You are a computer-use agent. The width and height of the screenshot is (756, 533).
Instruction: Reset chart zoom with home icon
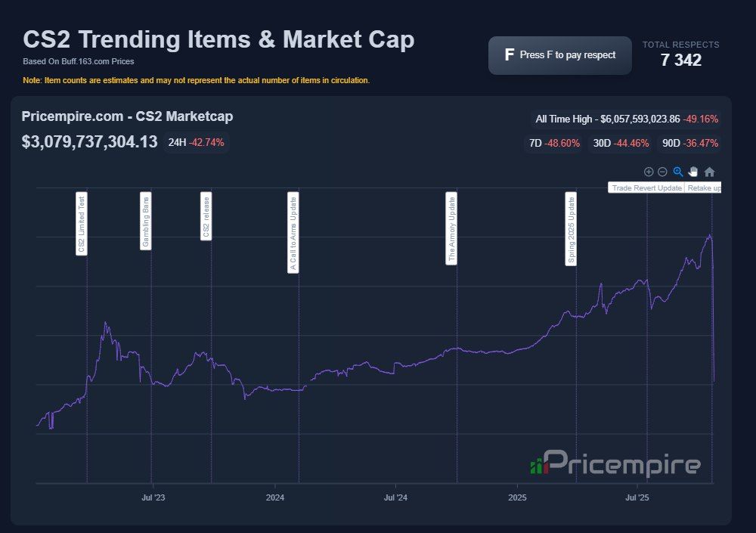tap(709, 172)
